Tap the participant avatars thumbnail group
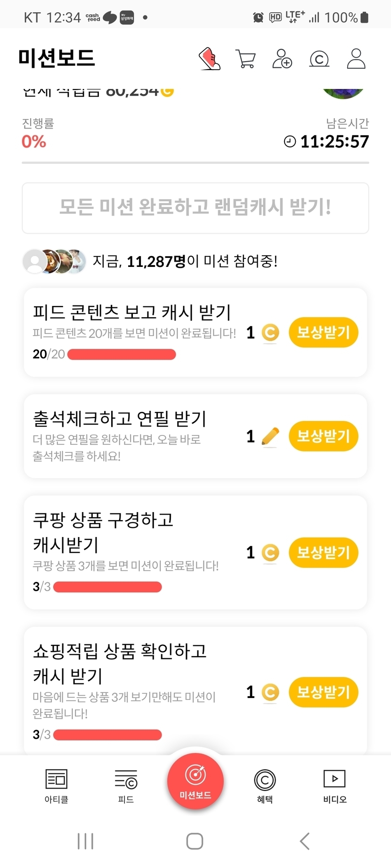Image resolution: width=391 pixels, height=868 pixels. (55, 261)
